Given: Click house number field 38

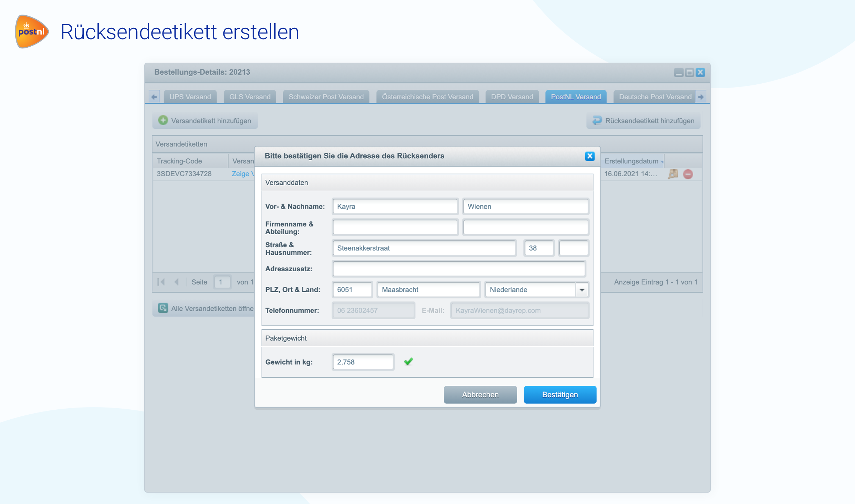Looking at the screenshot, I should coord(539,248).
